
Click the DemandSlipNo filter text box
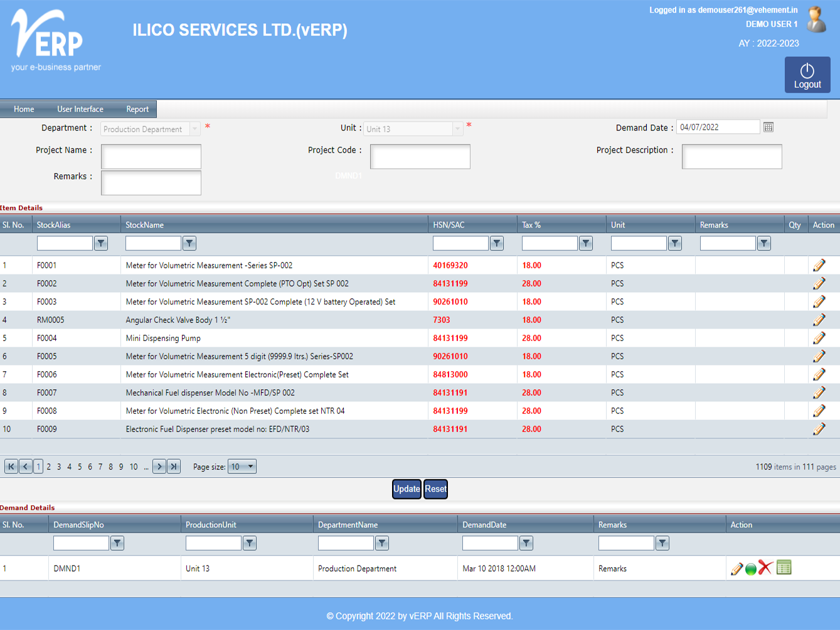pyautogui.click(x=81, y=543)
